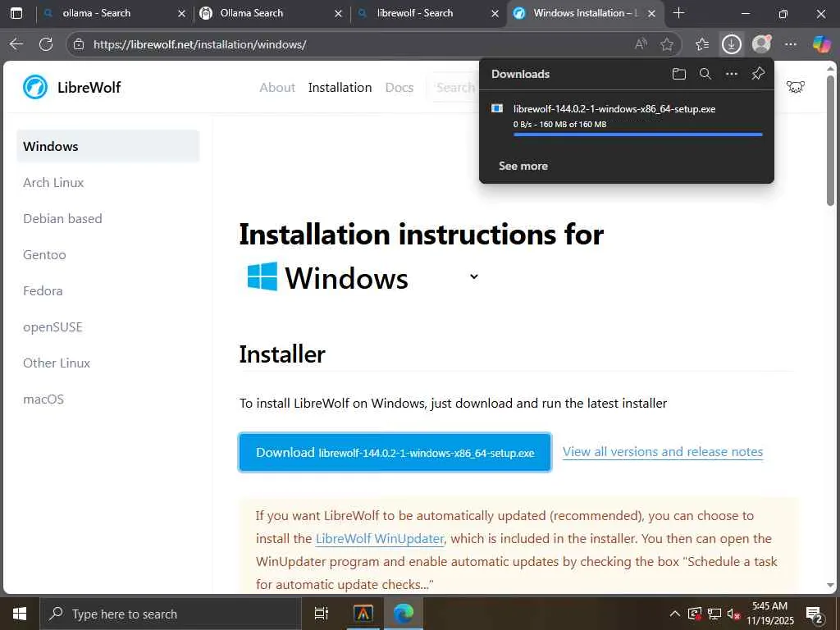Select Other Linux in the sidebar
The width and height of the screenshot is (840, 630).
[x=57, y=363]
